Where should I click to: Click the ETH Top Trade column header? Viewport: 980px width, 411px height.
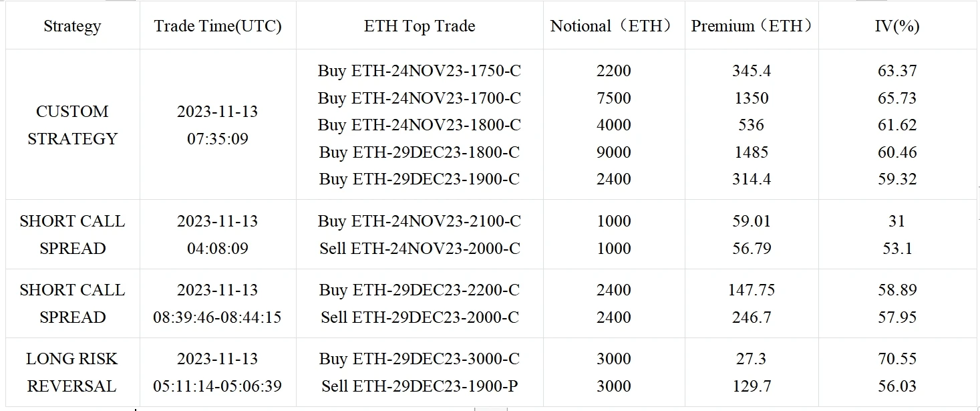(420, 26)
